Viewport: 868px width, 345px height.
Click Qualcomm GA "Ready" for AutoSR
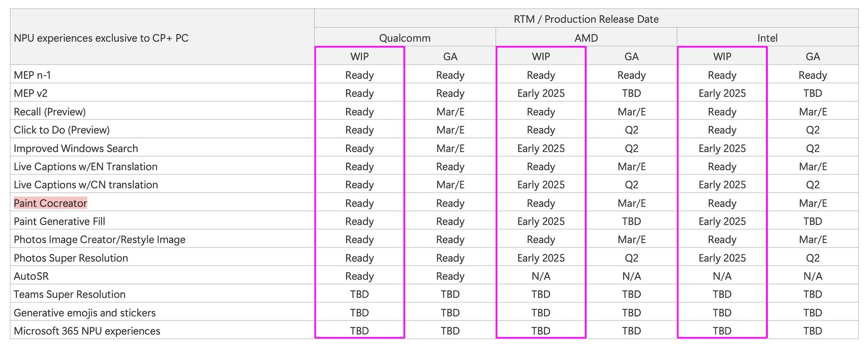(450, 276)
